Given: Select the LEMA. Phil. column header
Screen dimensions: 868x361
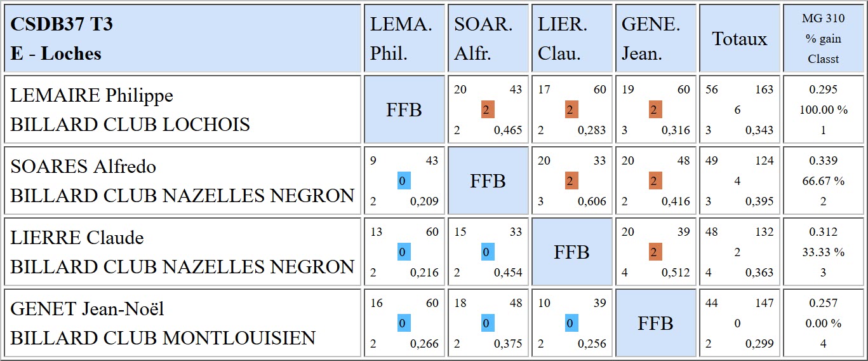Looking at the screenshot, I should click(x=404, y=39).
